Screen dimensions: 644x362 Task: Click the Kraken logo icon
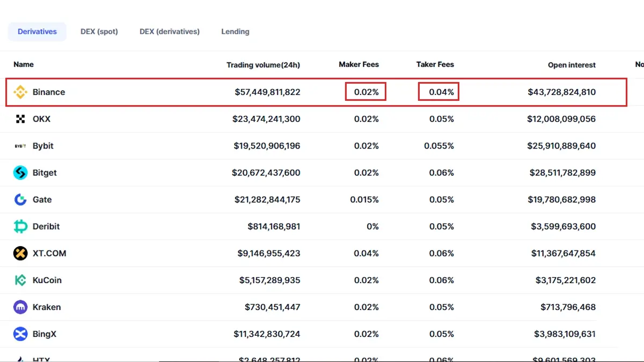click(20, 307)
